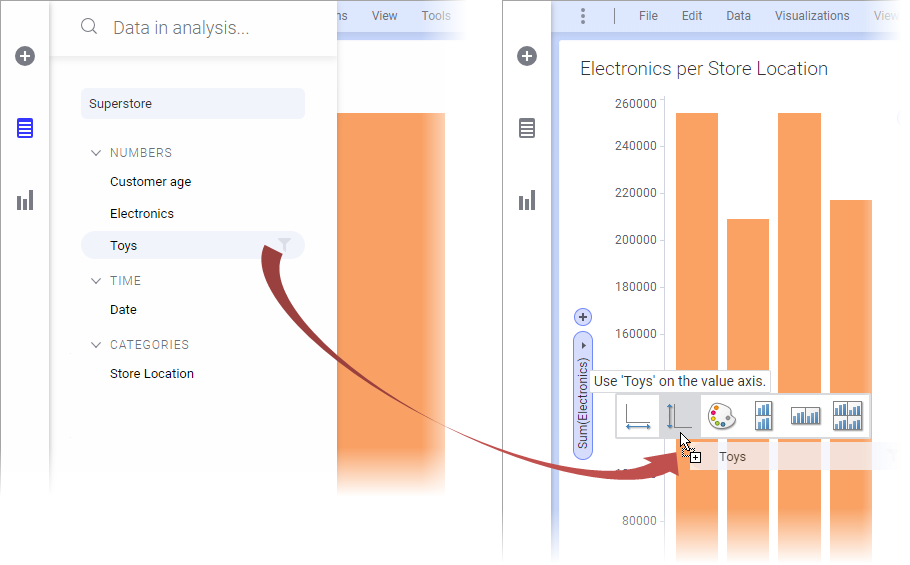The width and height of the screenshot is (910, 565).
Task: Select the trellis by rows drop target icon
Action: pyautogui.click(x=764, y=416)
